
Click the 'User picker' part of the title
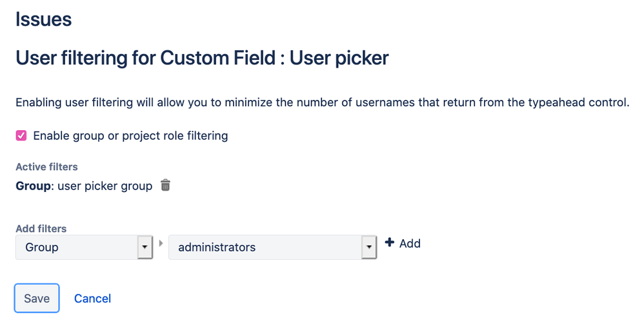tap(339, 59)
